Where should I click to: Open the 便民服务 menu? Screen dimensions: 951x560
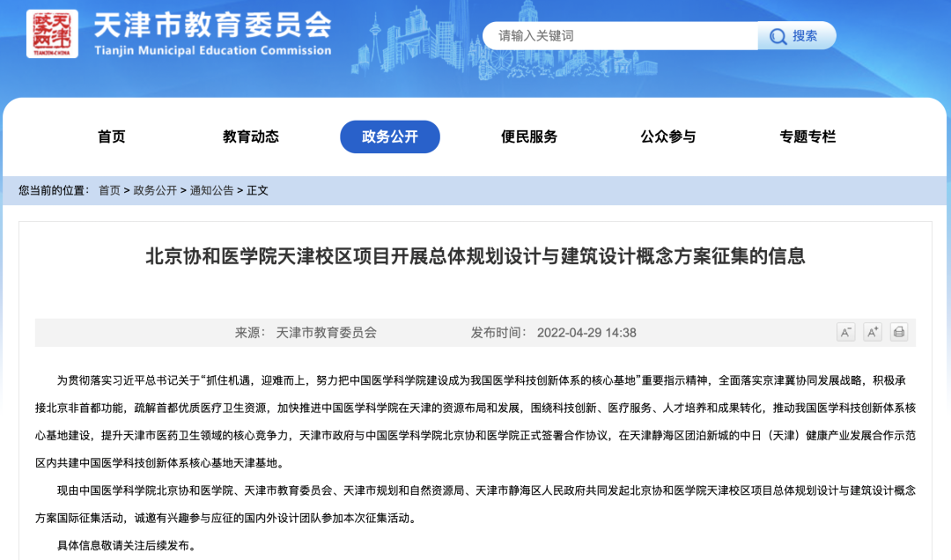coord(530,136)
